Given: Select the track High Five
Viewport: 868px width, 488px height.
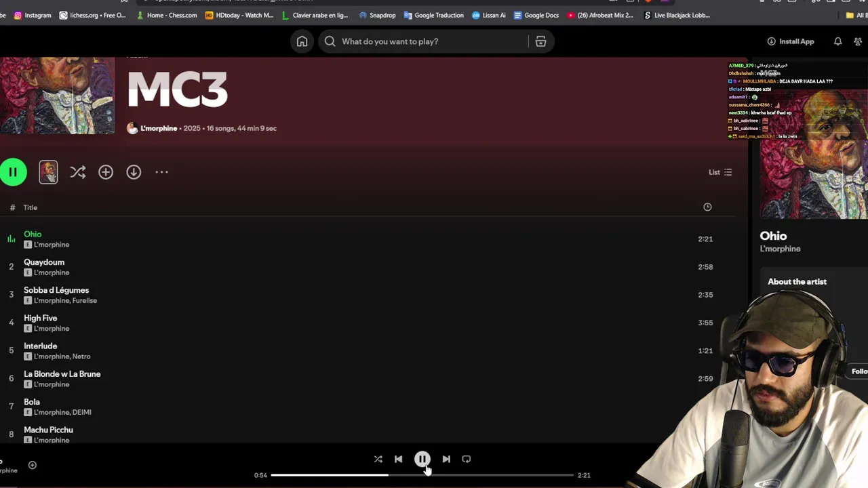Looking at the screenshot, I should click(41, 318).
